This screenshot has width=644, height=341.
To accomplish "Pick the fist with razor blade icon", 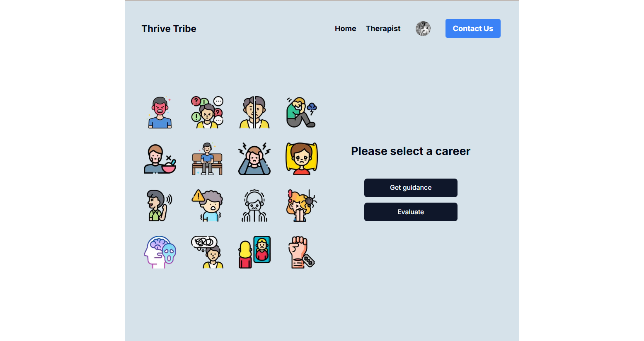I will 302,252.
